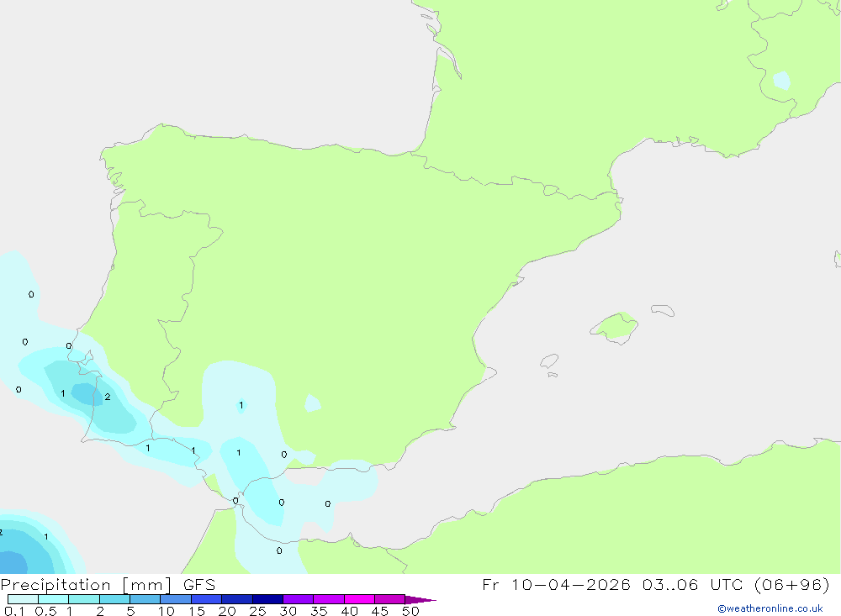The image size is (841, 616).
Task: Click the "Precipitation [mm]" title text
Action: coord(87,585)
